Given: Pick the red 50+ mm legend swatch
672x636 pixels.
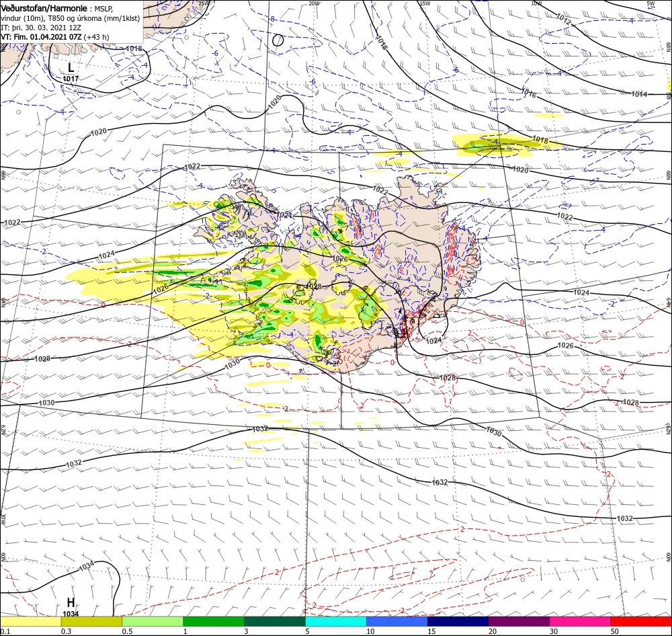Looking at the screenshot, I should 641,621.
